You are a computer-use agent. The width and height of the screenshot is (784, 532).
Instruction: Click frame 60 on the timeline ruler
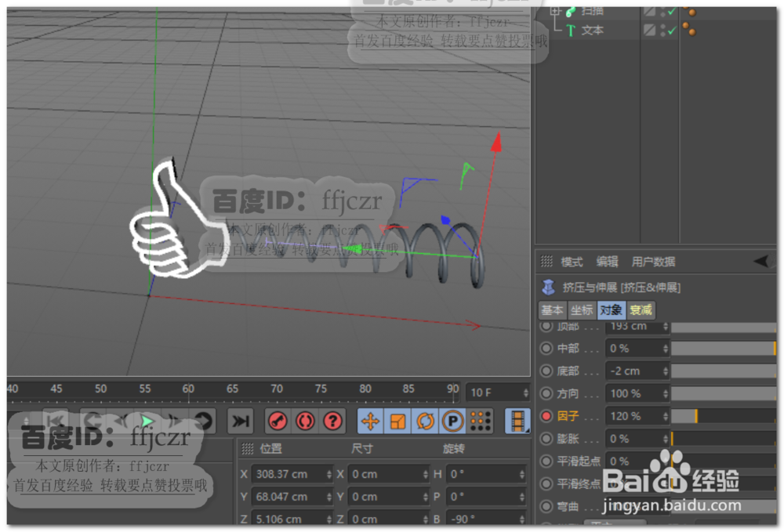tap(188, 389)
